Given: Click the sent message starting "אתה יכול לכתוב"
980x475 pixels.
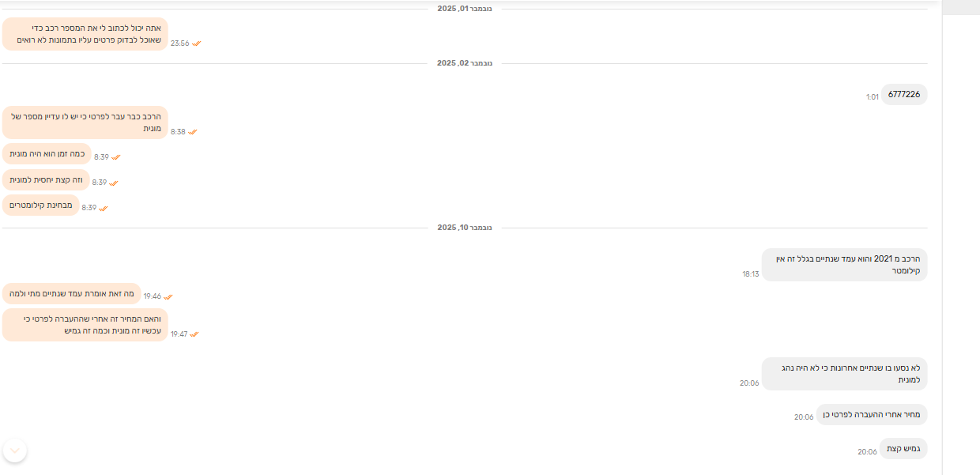Looking at the screenshot, I should point(85,34).
